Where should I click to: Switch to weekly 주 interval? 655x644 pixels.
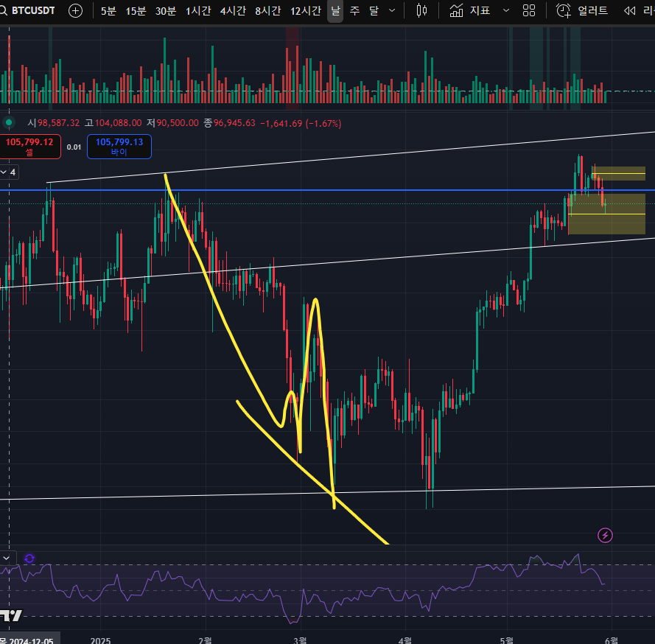click(354, 11)
